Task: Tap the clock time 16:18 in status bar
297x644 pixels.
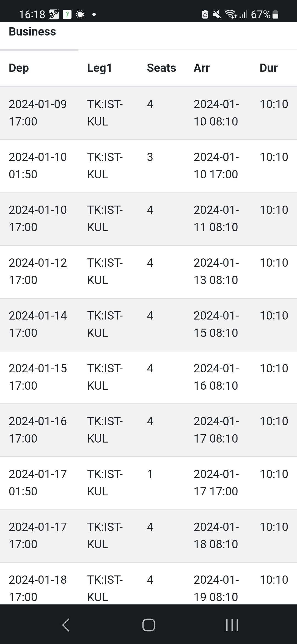Action: 32,14
